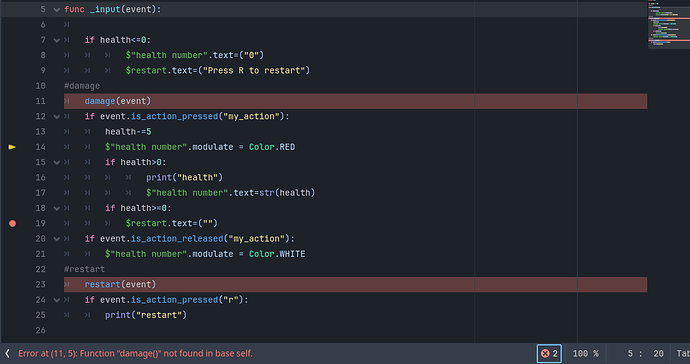
Task: Click the "Press R to restart" string
Action: pos(254,70)
